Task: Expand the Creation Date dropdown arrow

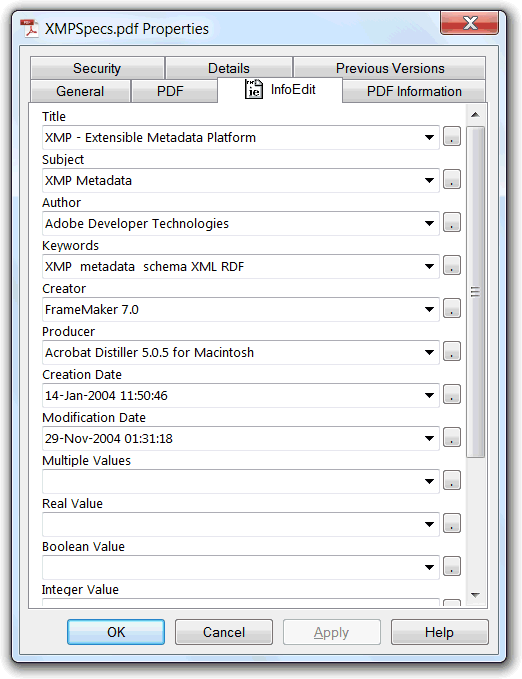Action: pyautogui.click(x=429, y=395)
